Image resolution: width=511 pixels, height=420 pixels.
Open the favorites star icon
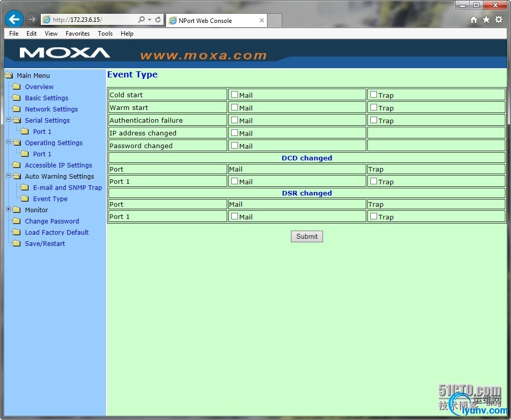tap(486, 19)
